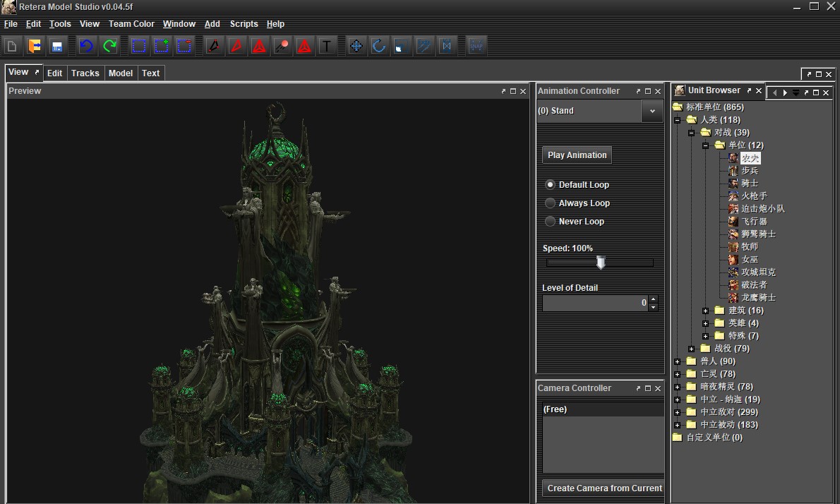The width and height of the screenshot is (840, 504).
Task: Choose the Deselect tool with red minus
Action: click(x=184, y=46)
